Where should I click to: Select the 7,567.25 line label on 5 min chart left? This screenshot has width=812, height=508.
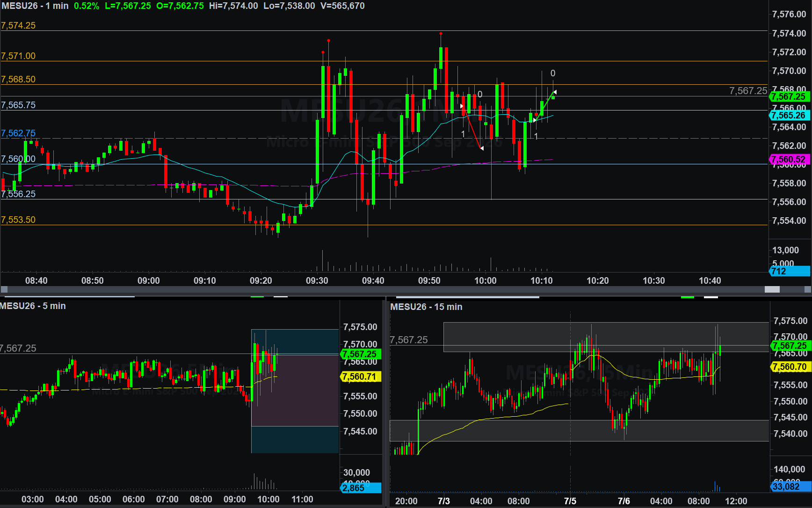click(18, 348)
